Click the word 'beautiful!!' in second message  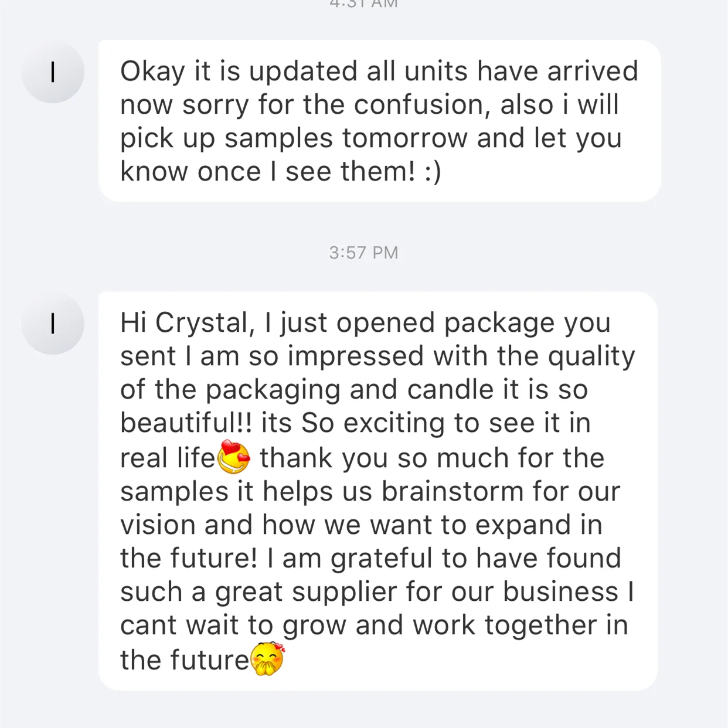pyautogui.click(x=186, y=423)
